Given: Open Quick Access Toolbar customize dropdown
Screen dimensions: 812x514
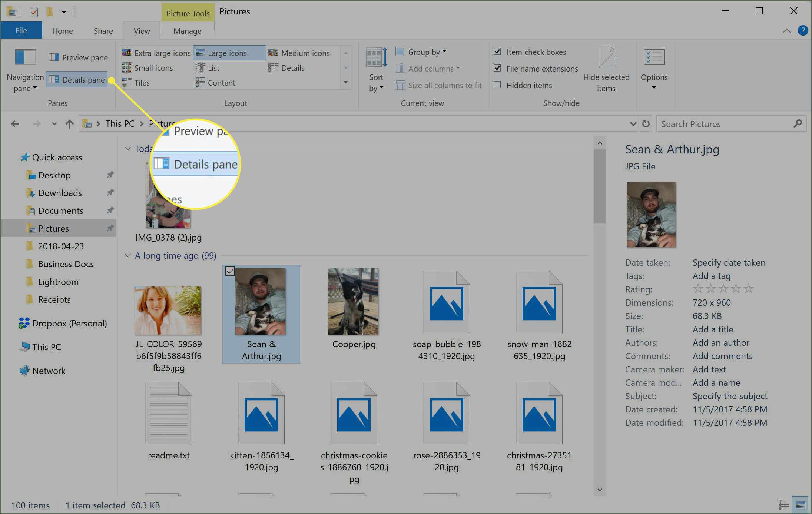Looking at the screenshot, I should [x=64, y=11].
